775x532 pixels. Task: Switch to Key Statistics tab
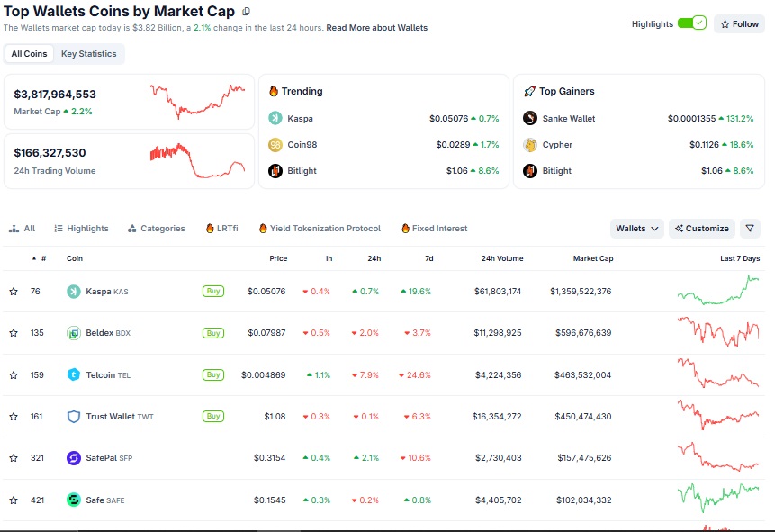[x=89, y=54]
